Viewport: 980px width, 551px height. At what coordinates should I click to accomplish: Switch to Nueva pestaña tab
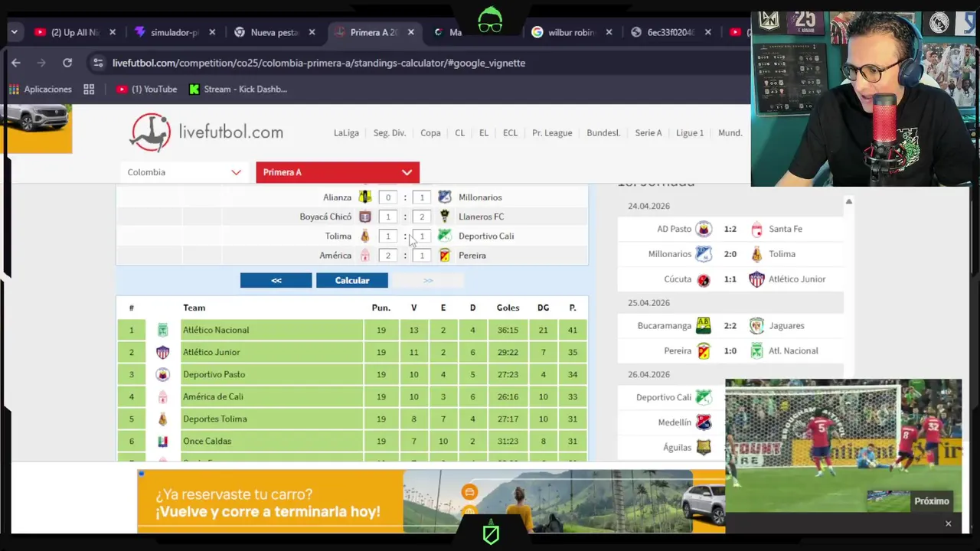274,32
